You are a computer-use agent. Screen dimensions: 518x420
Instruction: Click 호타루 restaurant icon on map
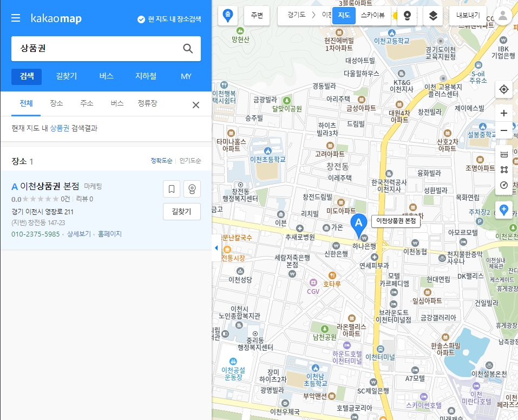pyautogui.click(x=332, y=275)
